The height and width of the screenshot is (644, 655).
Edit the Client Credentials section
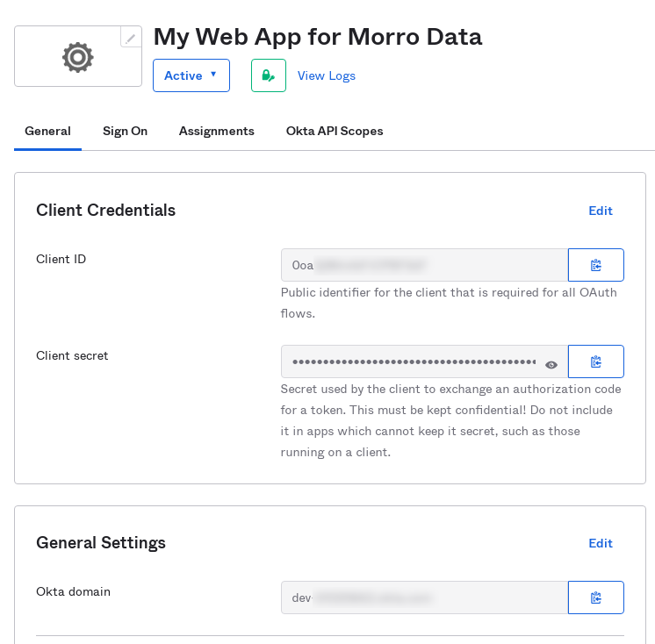[601, 211]
